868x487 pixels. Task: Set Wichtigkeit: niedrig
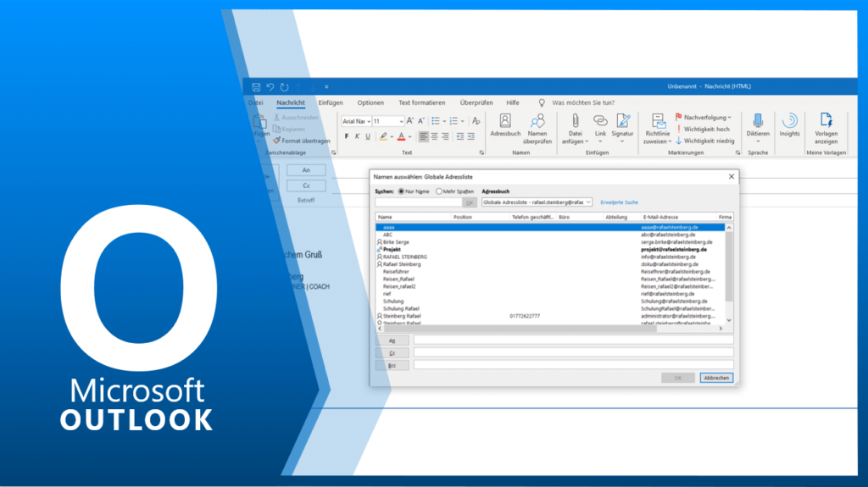704,141
